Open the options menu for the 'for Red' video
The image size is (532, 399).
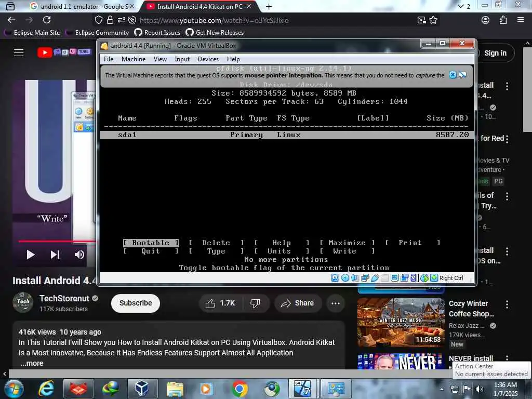(x=507, y=139)
